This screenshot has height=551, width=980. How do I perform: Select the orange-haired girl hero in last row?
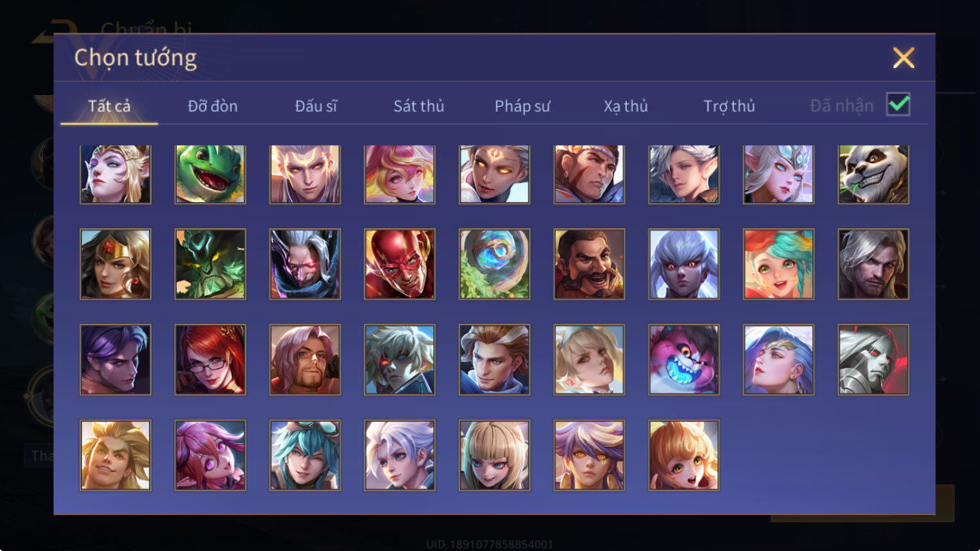pos(684,455)
